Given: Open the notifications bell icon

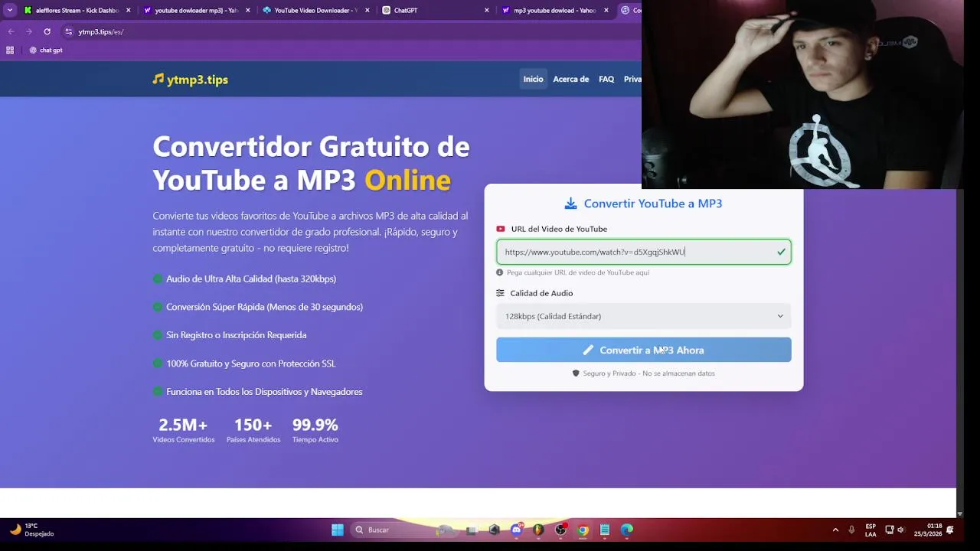Looking at the screenshot, I should tap(950, 530).
